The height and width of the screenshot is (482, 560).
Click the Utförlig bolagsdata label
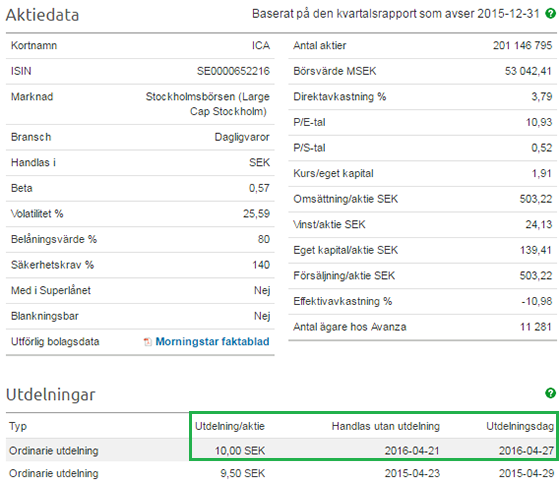pos(55,342)
